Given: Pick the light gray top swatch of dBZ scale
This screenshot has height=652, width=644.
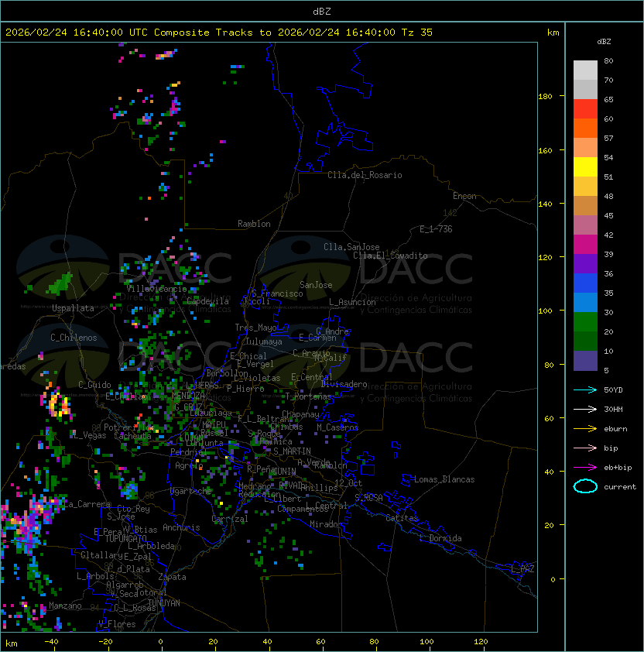Looking at the screenshot, I should (x=585, y=70).
